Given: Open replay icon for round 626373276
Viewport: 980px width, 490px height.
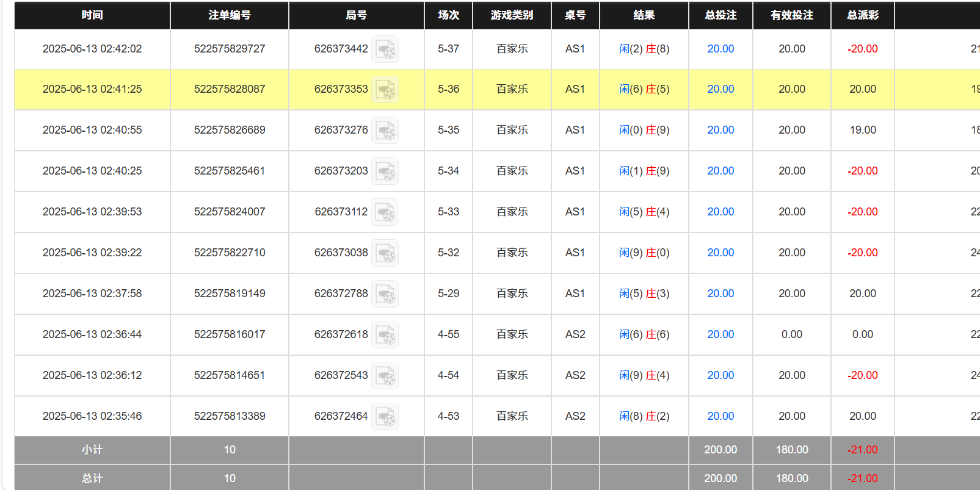Looking at the screenshot, I should click(385, 131).
